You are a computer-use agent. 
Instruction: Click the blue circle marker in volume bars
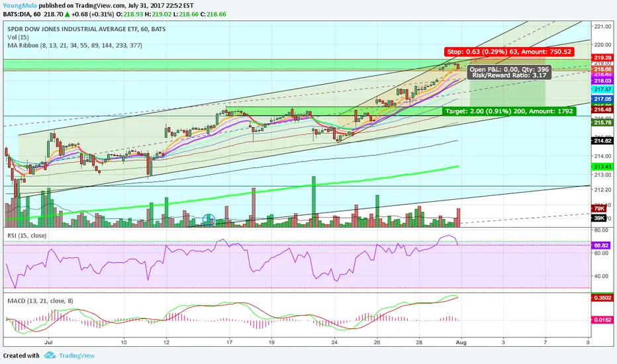pos(209,220)
